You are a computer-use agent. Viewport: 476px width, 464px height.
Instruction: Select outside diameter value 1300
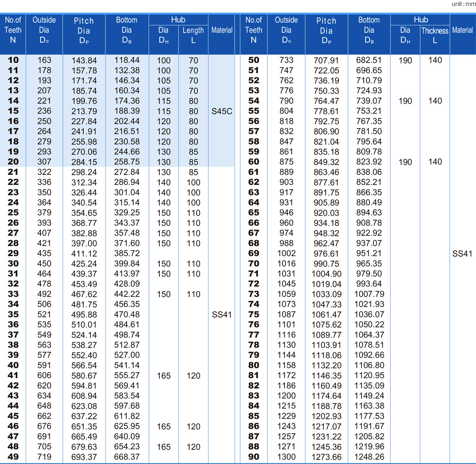click(x=286, y=457)
